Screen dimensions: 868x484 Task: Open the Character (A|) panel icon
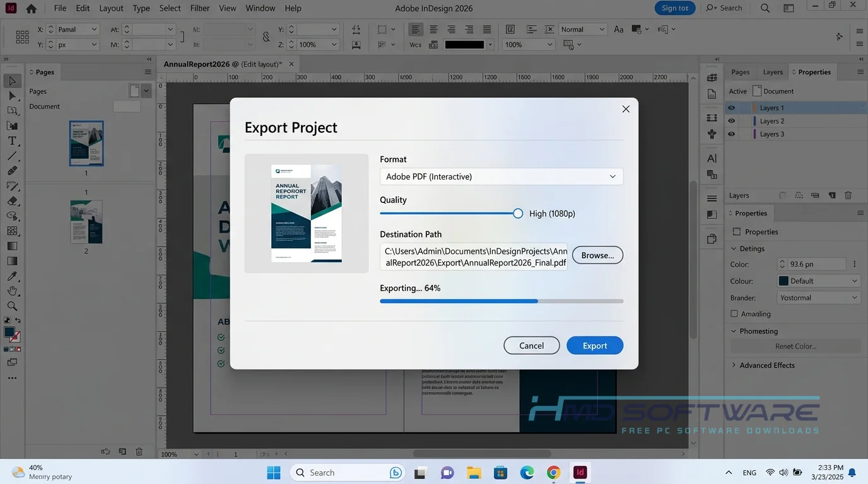(712, 158)
